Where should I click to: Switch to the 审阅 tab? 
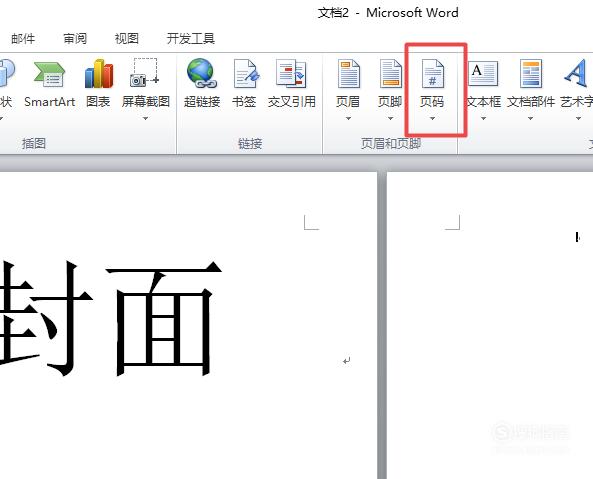[x=75, y=39]
